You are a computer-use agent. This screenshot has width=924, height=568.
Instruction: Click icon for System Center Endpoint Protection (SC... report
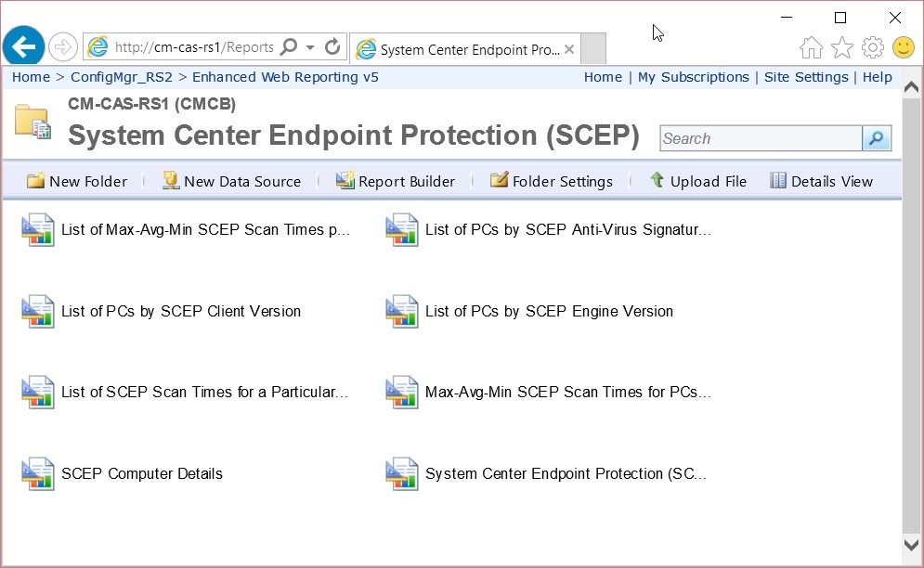click(402, 473)
